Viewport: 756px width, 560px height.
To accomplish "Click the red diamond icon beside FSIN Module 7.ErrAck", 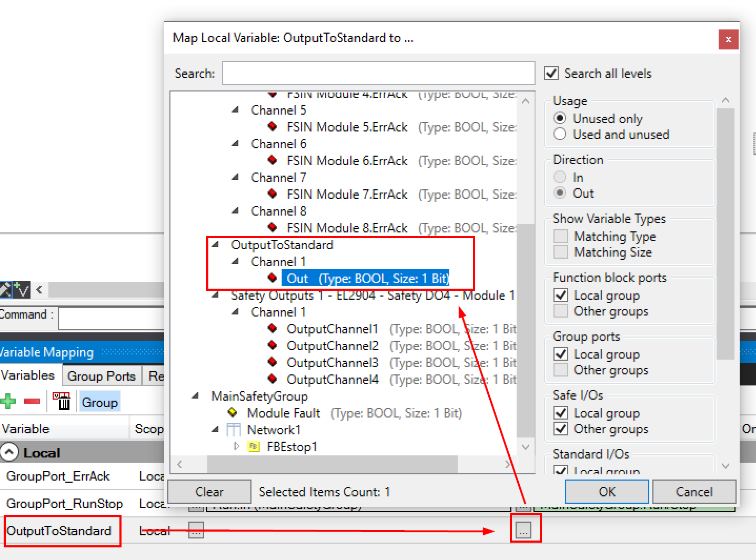I will 273,194.
